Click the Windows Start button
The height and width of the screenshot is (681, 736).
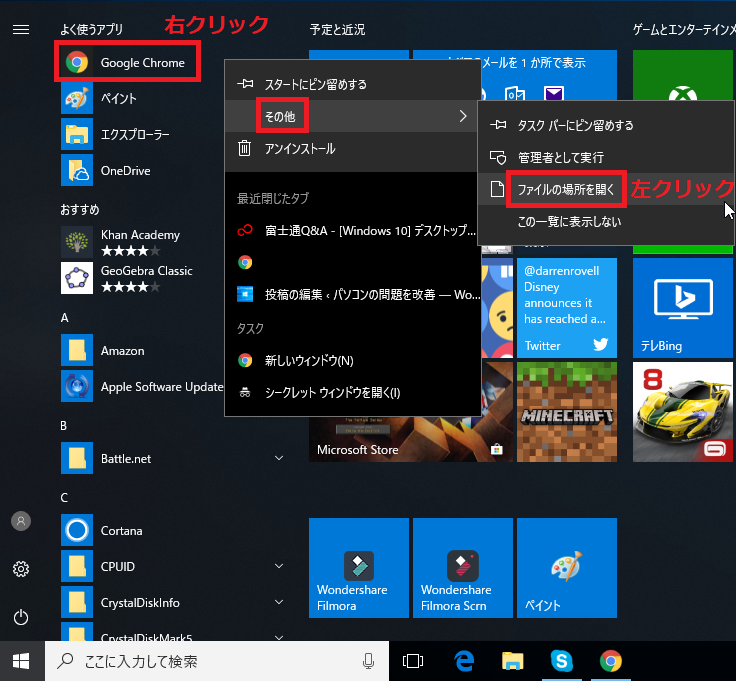click(x=21, y=661)
